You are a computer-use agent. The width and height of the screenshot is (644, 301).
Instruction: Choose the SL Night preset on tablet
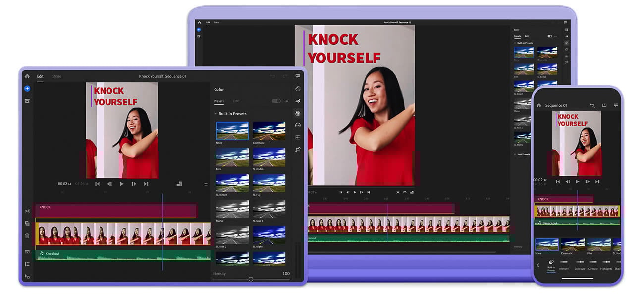coord(269,235)
